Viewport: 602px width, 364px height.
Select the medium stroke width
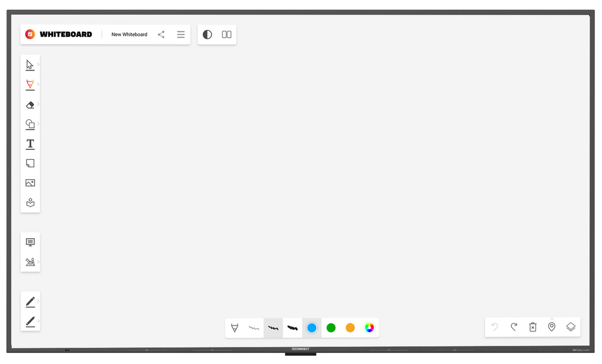pos(273,328)
